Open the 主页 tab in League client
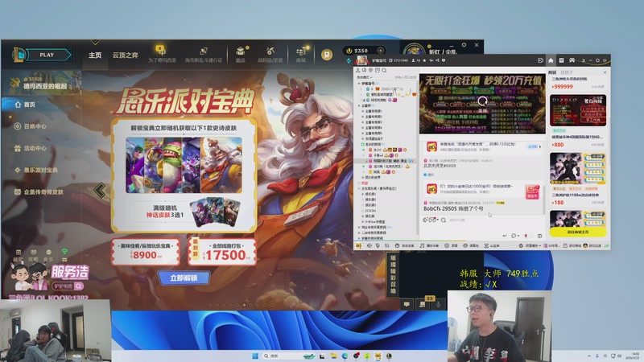644x362 pixels. (x=95, y=55)
